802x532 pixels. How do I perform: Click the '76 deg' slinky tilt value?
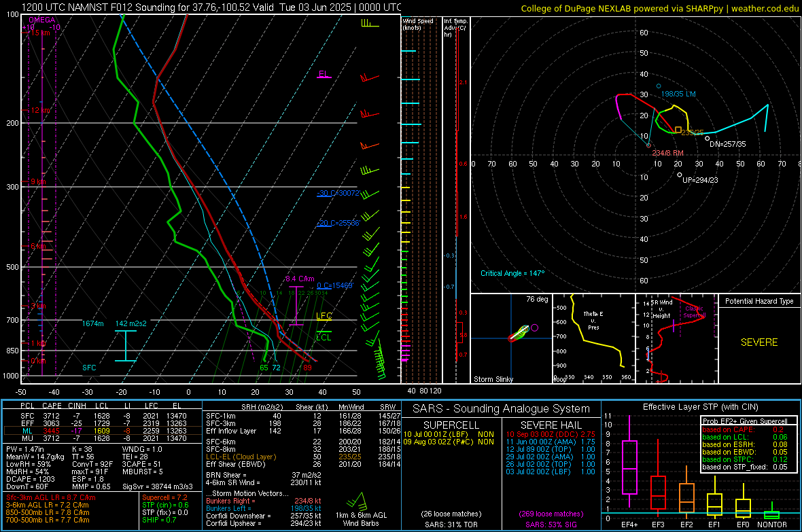(537, 299)
